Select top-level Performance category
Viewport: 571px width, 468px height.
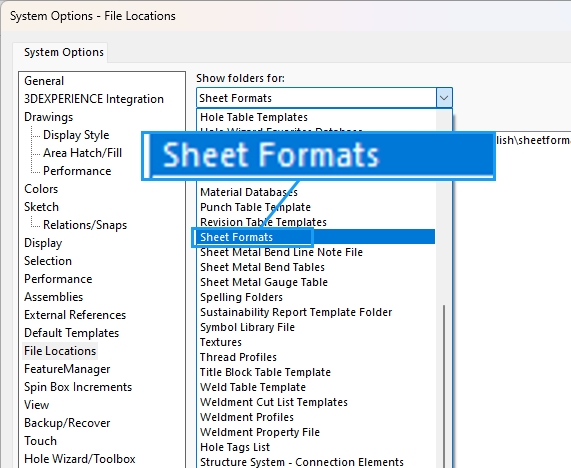point(58,279)
